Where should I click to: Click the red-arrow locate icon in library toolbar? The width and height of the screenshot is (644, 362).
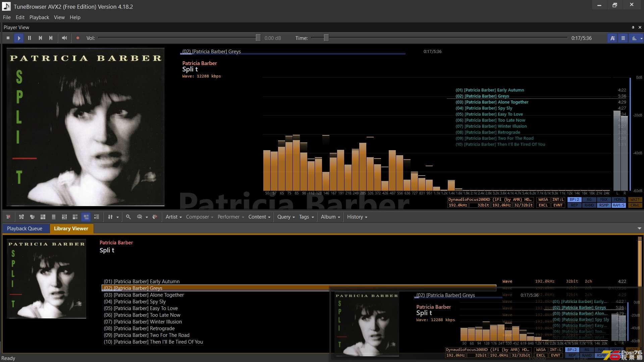coord(155,217)
